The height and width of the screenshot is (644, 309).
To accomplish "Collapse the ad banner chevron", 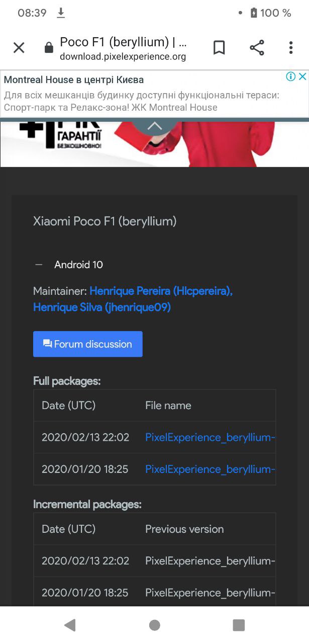I will (x=155, y=126).
